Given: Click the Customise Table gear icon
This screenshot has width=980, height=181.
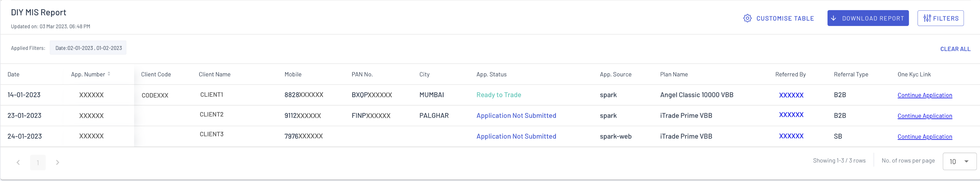Looking at the screenshot, I should pos(747,18).
